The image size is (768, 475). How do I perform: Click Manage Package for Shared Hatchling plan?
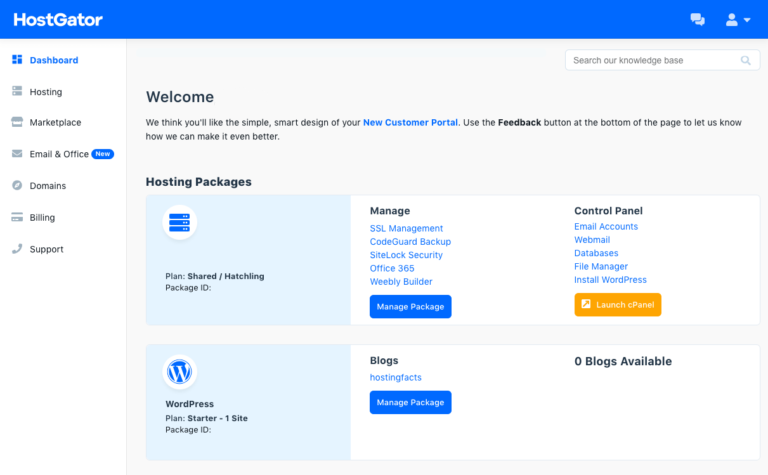click(x=410, y=307)
